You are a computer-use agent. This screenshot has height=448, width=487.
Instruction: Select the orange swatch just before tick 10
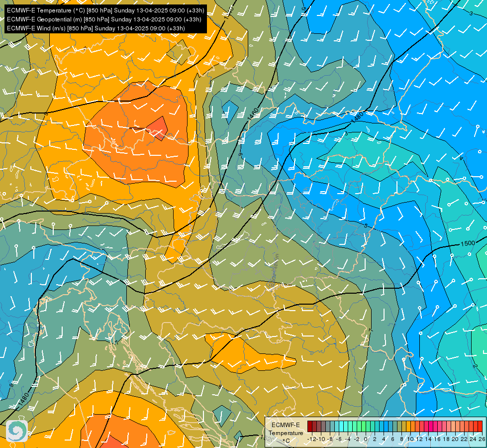tap(408, 426)
